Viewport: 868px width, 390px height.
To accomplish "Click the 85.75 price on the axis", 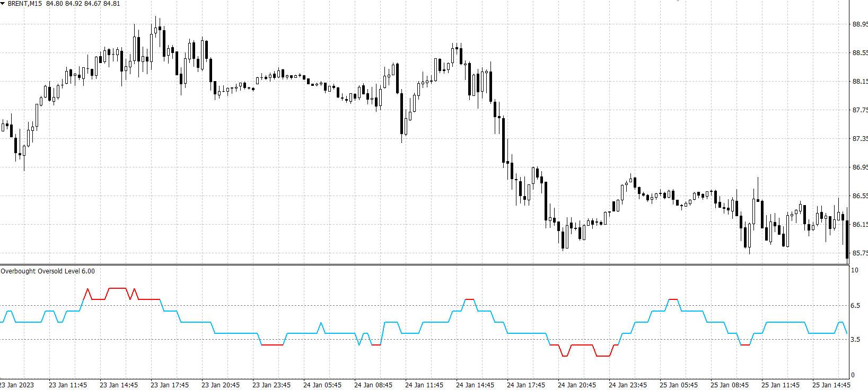I will 858,253.
